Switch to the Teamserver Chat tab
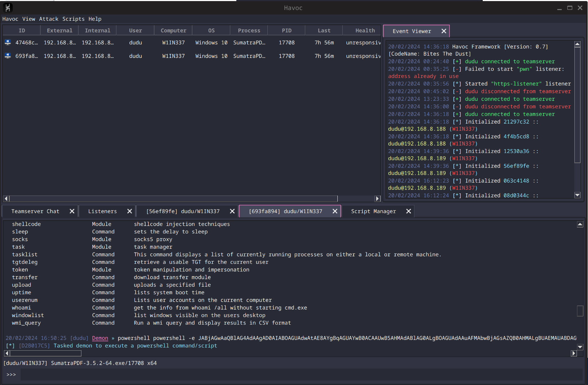Image resolution: width=588 pixels, height=385 pixels. (x=35, y=211)
